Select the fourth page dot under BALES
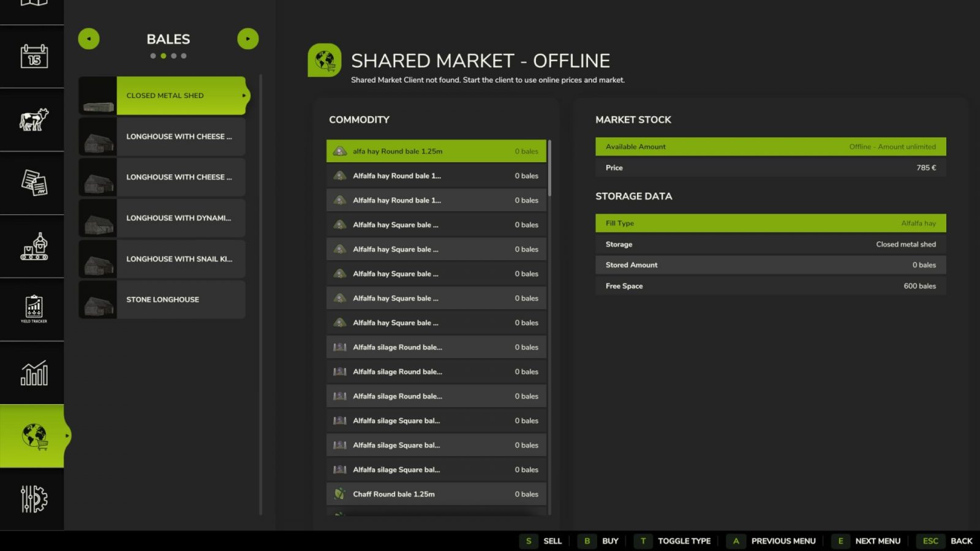 pos(184,56)
